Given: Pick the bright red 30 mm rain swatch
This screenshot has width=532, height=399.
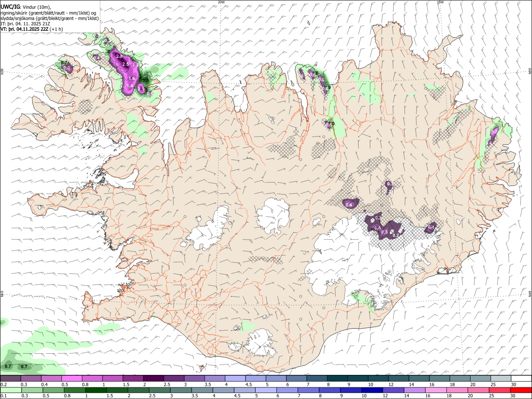Looking at the screenshot, I should coord(521,390).
